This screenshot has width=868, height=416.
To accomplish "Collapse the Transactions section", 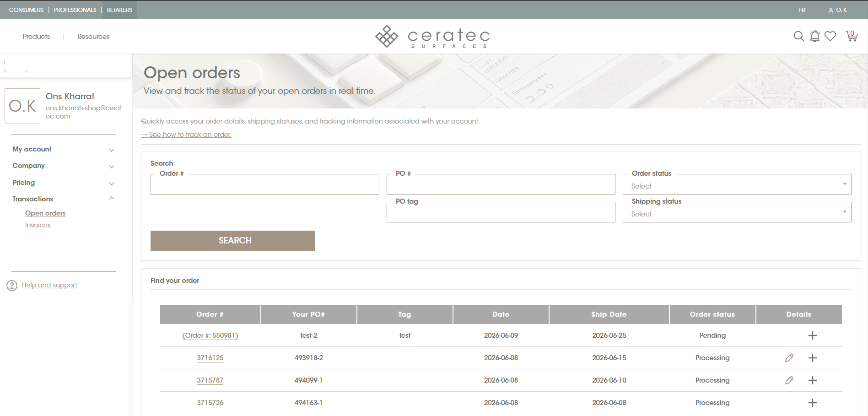I will [63, 199].
